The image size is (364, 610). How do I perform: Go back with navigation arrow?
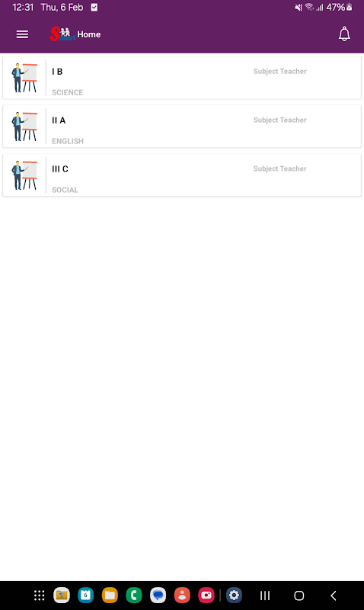[334, 596]
